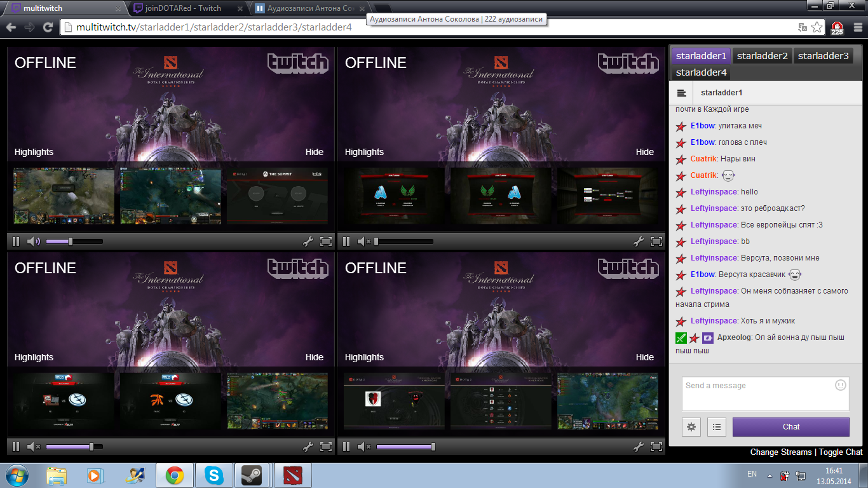Open emoticon picker in chat box
868x488 pixels.
[841, 385]
